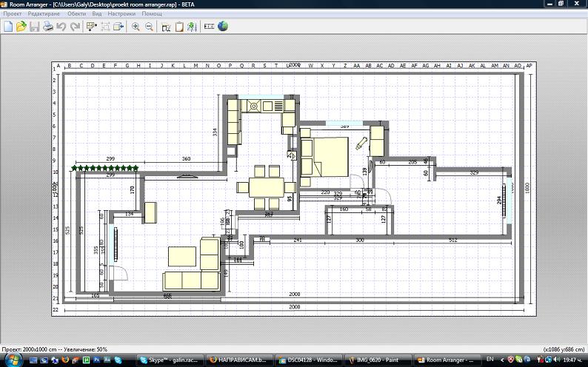588x367 pixels.
Task: Open the Настройки menu
Action: click(121, 14)
